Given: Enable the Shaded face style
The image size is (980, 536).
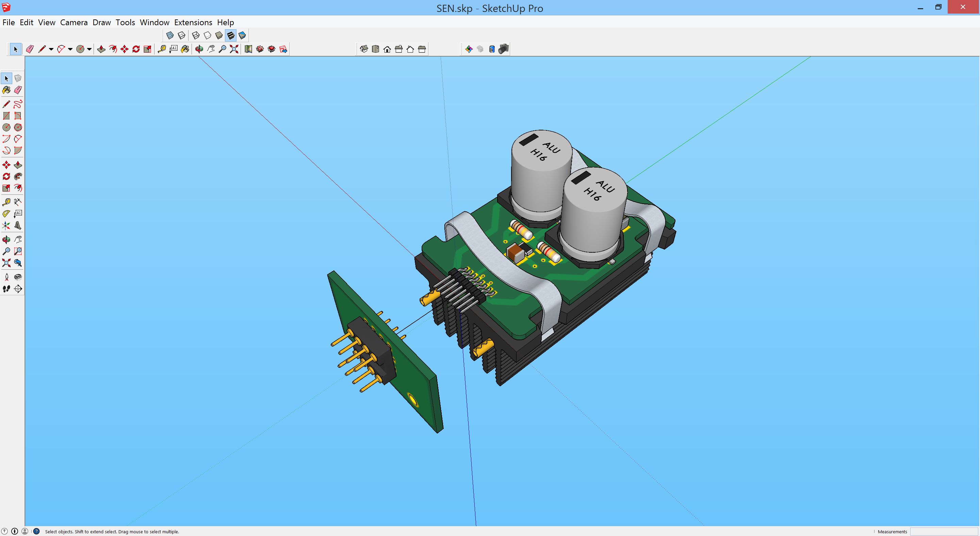Looking at the screenshot, I should (x=219, y=35).
